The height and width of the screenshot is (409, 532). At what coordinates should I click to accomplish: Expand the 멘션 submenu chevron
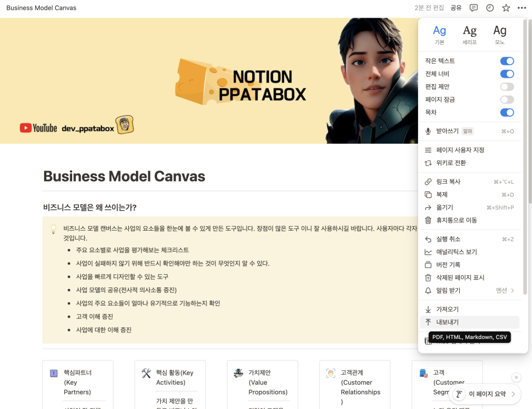pyautogui.click(x=512, y=291)
